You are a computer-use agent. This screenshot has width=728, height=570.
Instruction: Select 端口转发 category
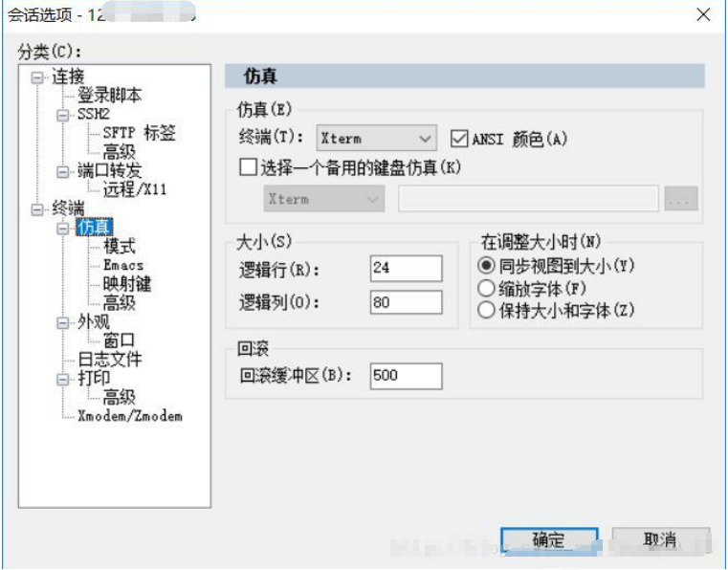tap(109, 171)
